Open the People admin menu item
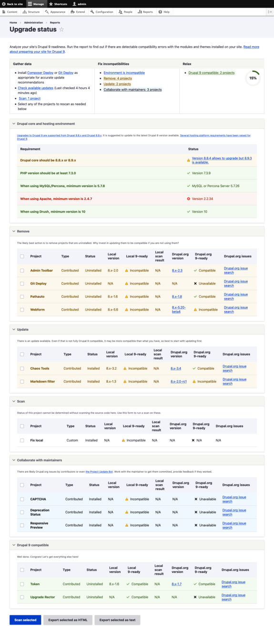Image resolution: width=274 pixels, height=644 pixels. pos(126,11)
